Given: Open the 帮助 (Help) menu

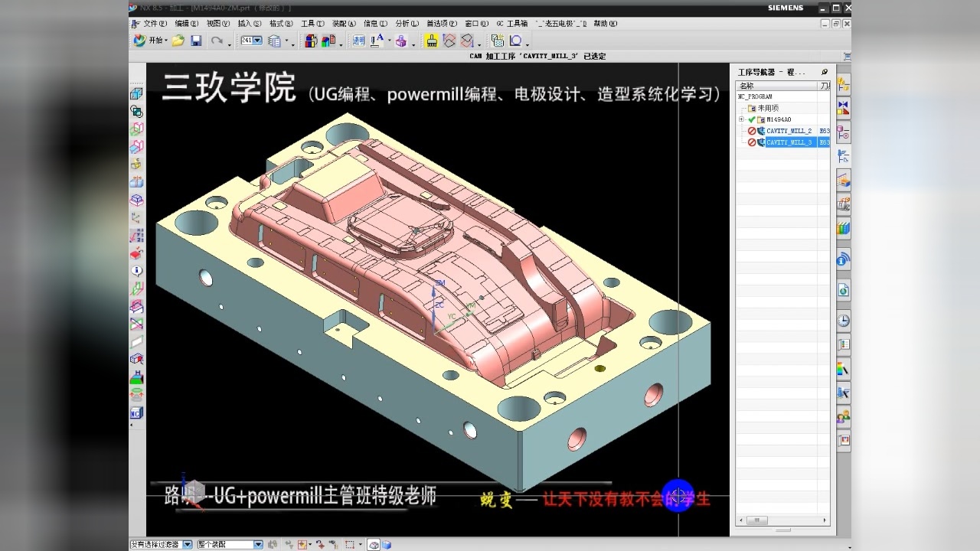Looking at the screenshot, I should pos(605,24).
